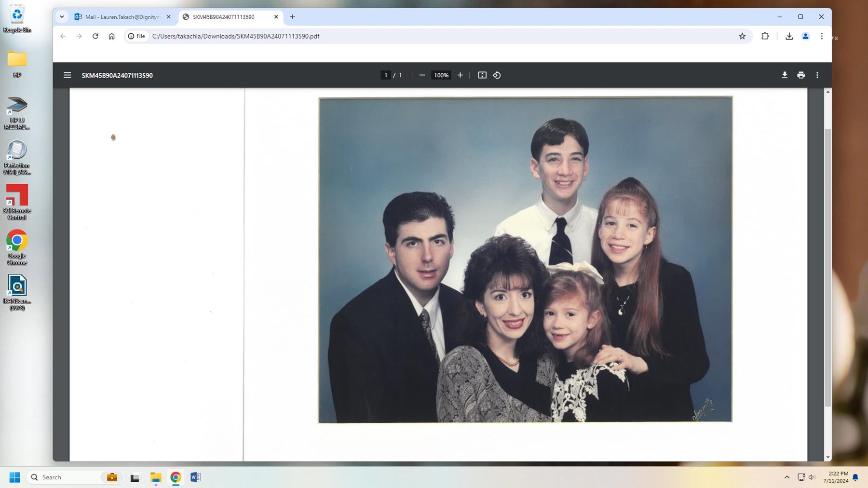Expand the tab search dropdown
This screenshot has width=868, height=488.
click(62, 17)
